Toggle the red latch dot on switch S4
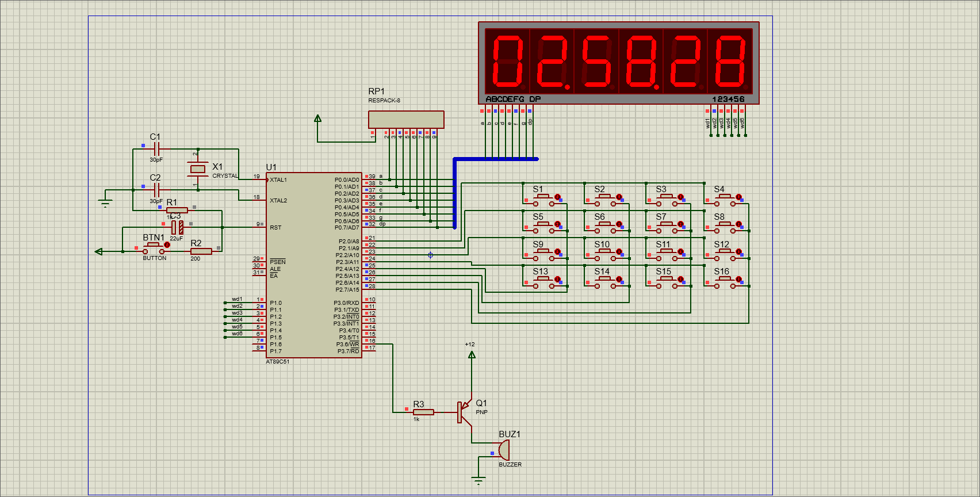The height and width of the screenshot is (497, 980). [738, 197]
